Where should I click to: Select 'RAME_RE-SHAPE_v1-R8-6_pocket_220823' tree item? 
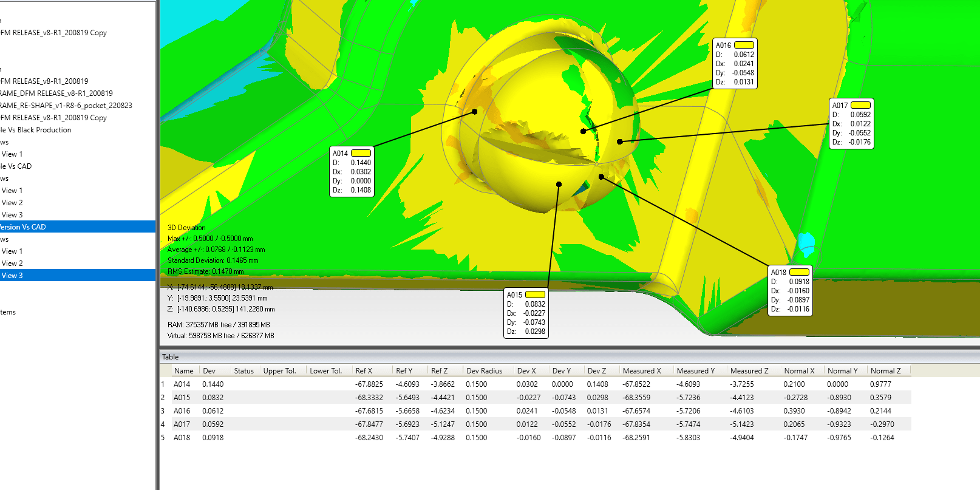(x=66, y=105)
